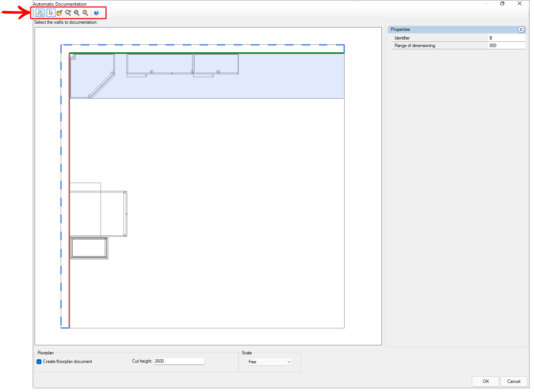Click the Identifier value B

click(x=507, y=38)
